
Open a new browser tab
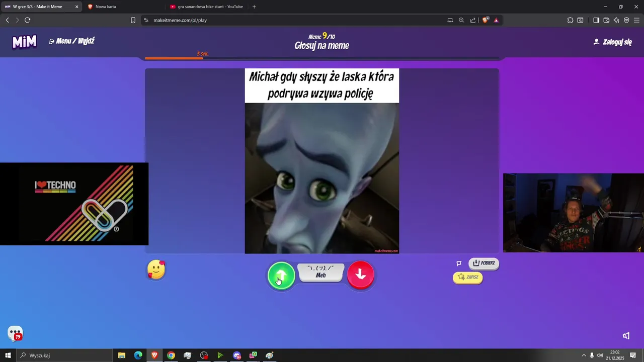[254, 7]
